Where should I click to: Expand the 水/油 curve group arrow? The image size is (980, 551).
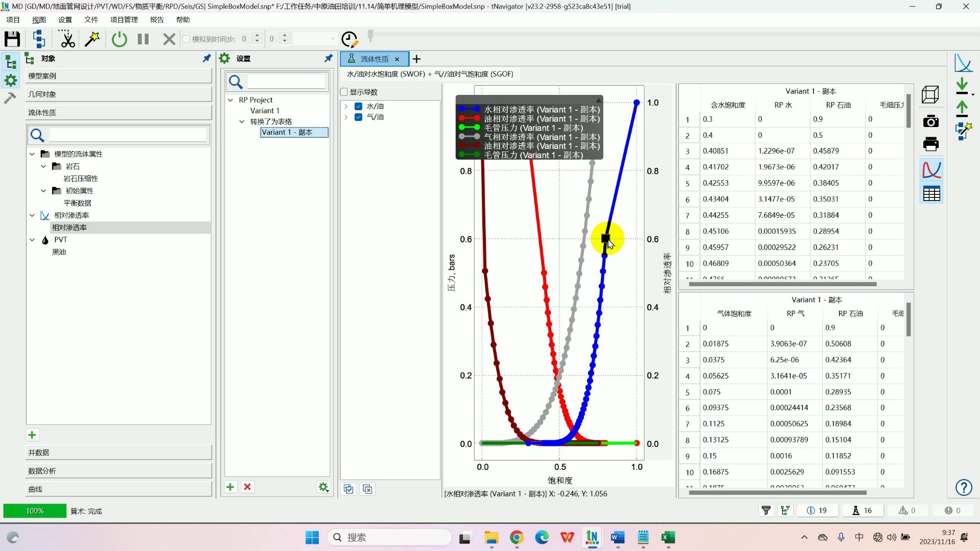tap(346, 106)
